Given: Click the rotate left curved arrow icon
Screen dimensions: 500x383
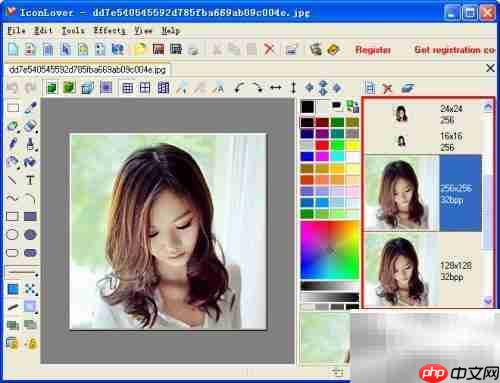Looking at the screenshot, I should tap(239, 88).
